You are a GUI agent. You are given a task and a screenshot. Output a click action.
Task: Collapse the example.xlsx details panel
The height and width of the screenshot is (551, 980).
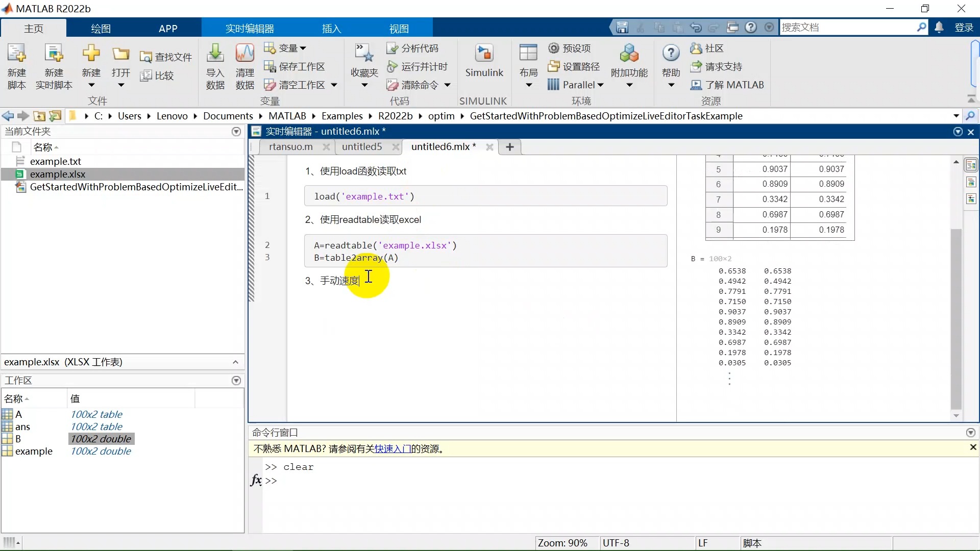click(x=235, y=362)
